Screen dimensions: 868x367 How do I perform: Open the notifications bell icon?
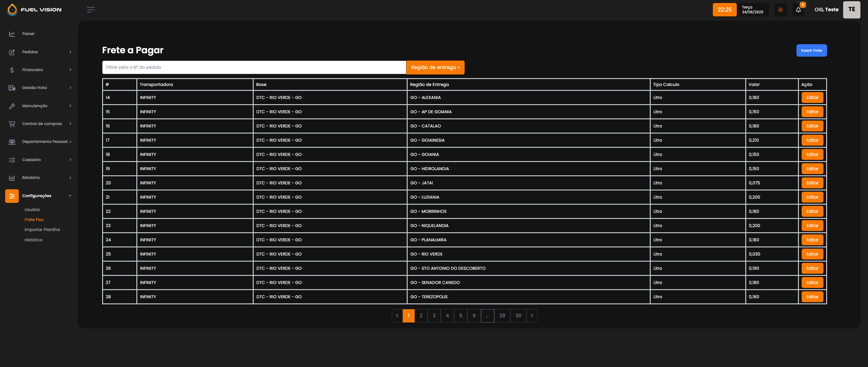[798, 10]
